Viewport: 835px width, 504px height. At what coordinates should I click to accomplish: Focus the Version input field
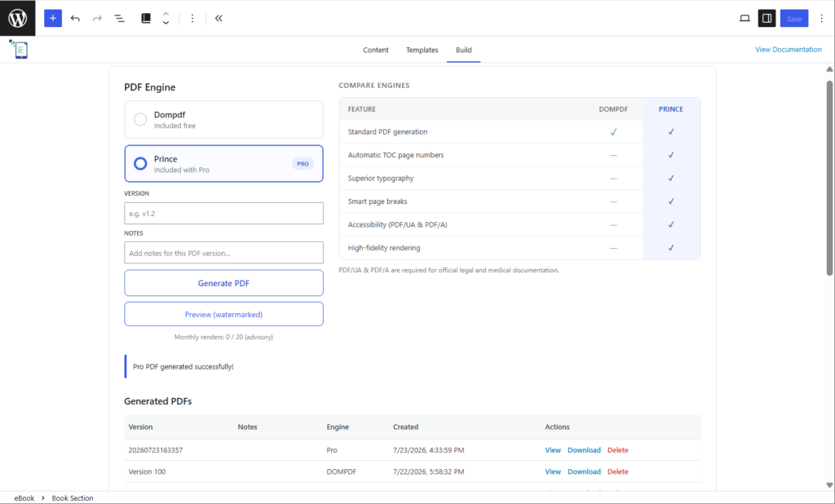[223, 213]
